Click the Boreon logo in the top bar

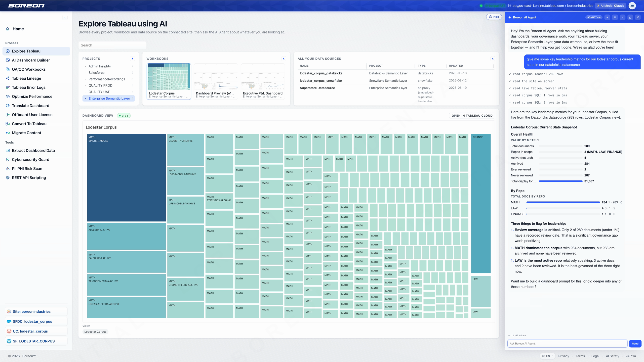pyautogui.click(x=26, y=6)
